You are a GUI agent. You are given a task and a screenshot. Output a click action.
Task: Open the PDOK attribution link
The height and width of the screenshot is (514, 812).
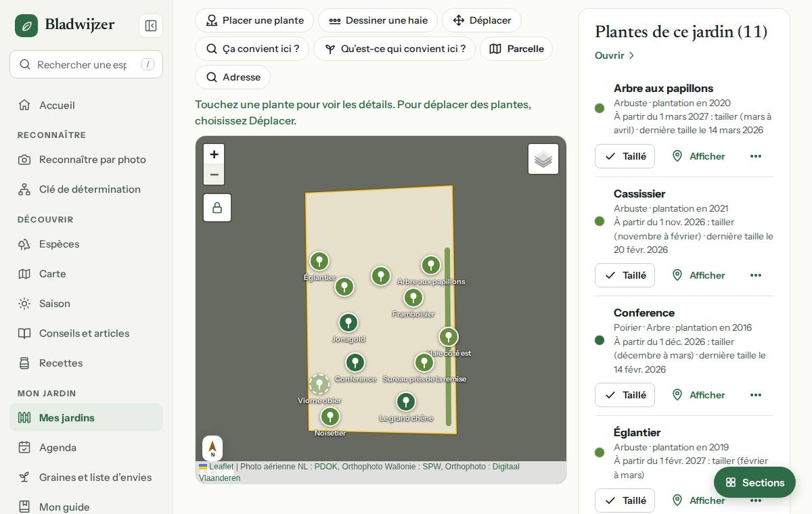(325, 467)
